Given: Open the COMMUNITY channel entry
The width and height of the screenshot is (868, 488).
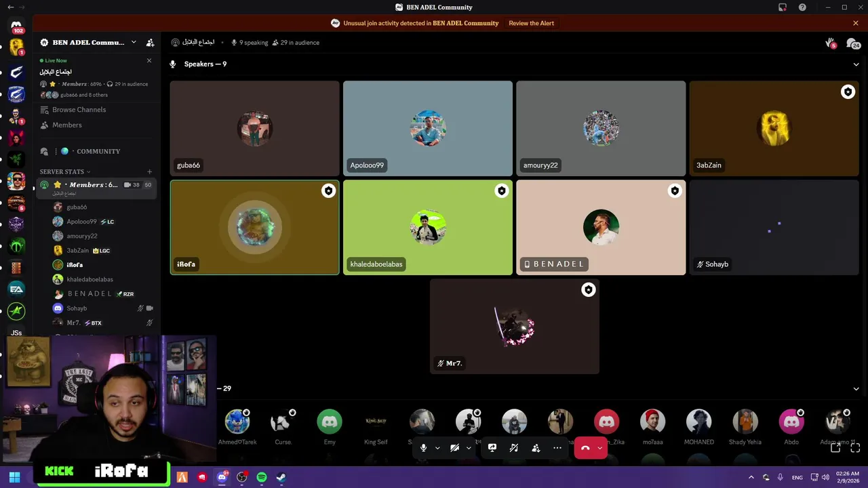Looking at the screenshot, I should (x=98, y=151).
